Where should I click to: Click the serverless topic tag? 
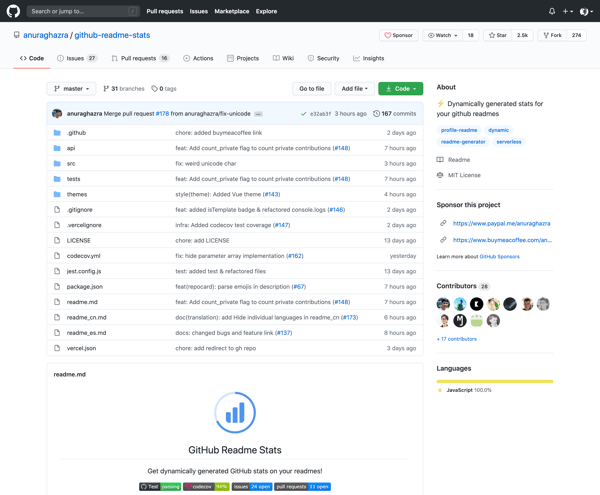(509, 142)
